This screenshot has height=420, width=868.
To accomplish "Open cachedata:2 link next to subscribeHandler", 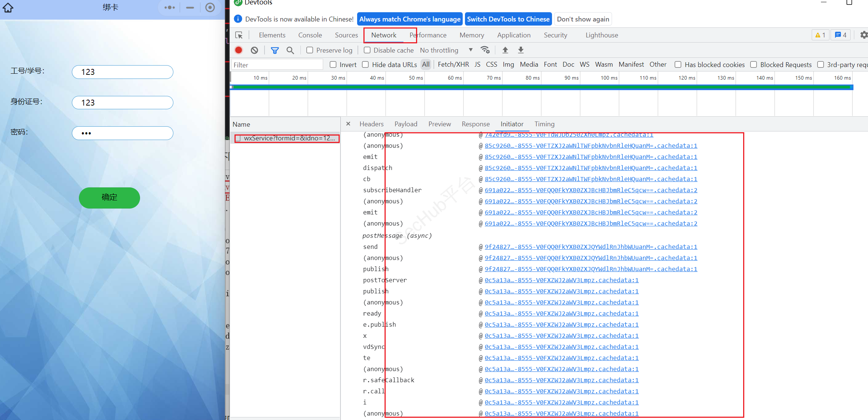I will pos(591,190).
